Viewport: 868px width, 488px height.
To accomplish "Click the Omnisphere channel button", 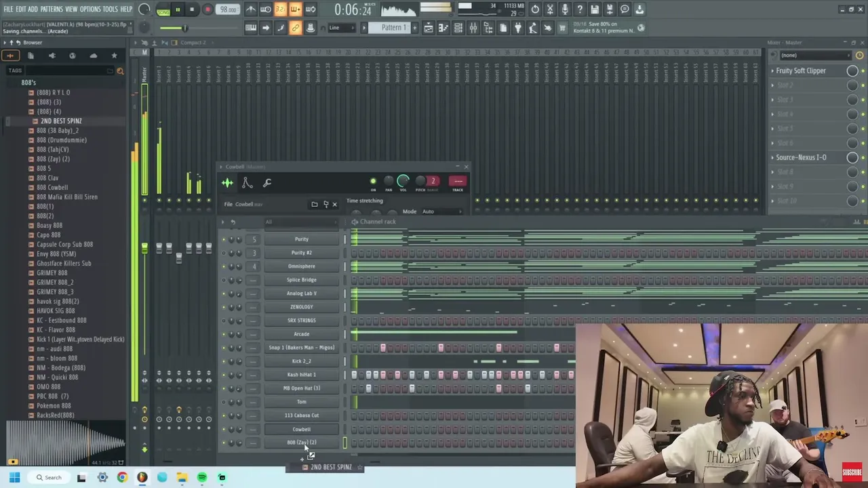I will pos(302,266).
